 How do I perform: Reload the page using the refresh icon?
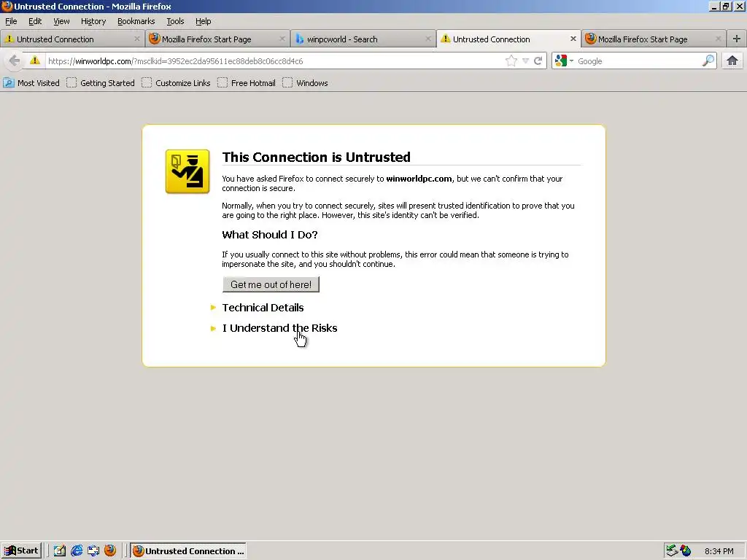[538, 61]
